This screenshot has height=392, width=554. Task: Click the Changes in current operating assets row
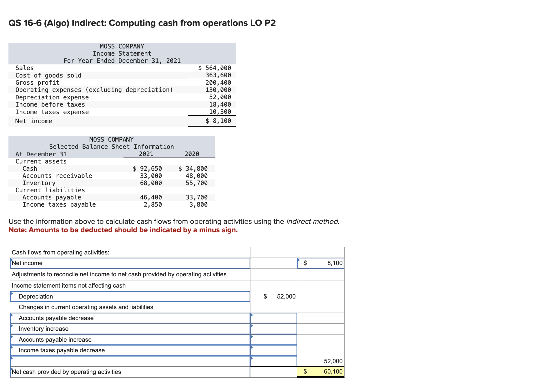(130, 307)
